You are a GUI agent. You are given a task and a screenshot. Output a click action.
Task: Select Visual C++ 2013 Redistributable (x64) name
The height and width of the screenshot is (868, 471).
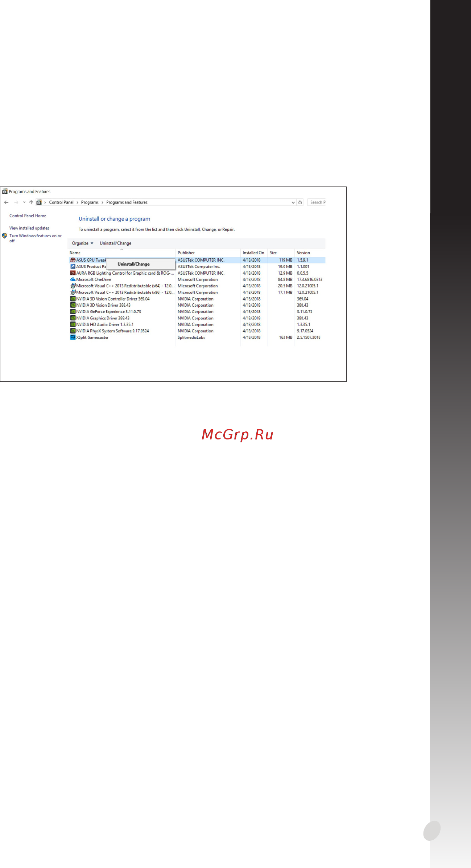125,286
